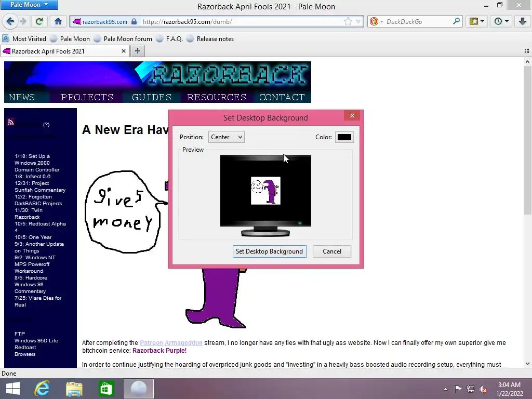This screenshot has width=532, height=399.
Task: Go back with the browser back arrow
Action: (x=10, y=21)
